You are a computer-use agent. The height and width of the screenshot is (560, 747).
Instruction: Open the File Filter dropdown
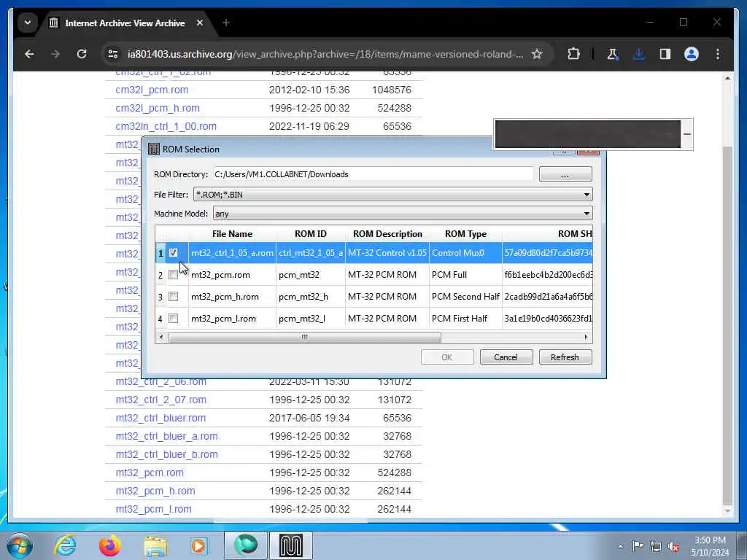(393, 194)
